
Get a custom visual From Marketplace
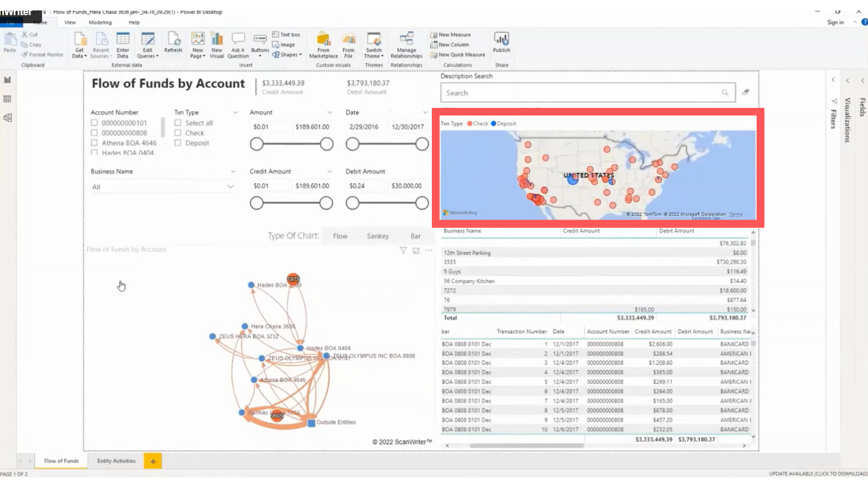323,39
